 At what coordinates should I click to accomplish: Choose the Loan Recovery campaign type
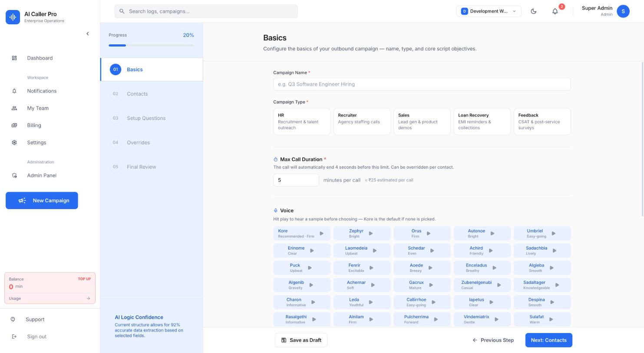(482, 122)
